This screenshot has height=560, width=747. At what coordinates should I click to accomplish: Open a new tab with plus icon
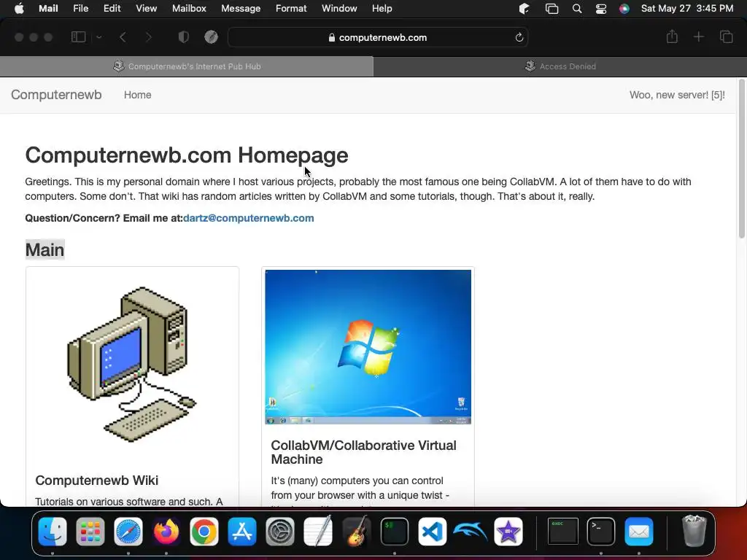coord(698,36)
